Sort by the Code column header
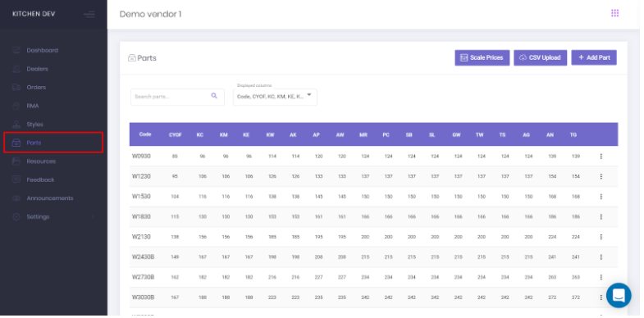Image resolution: width=644 pixels, height=318 pixels. tap(145, 134)
